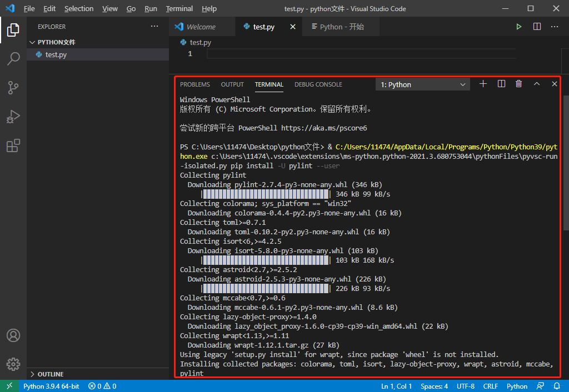Open the Extensions view
Screen dimensions: 569x392
coord(13,145)
